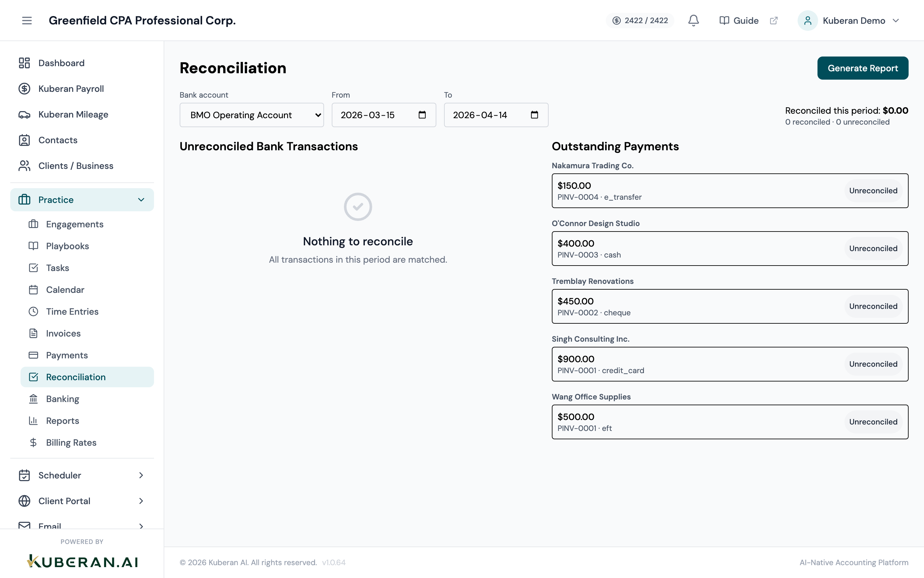Image resolution: width=924 pixels, height=578 pixels.
Task: Click the Client Portal globe icon
Action: pos(24,501)
